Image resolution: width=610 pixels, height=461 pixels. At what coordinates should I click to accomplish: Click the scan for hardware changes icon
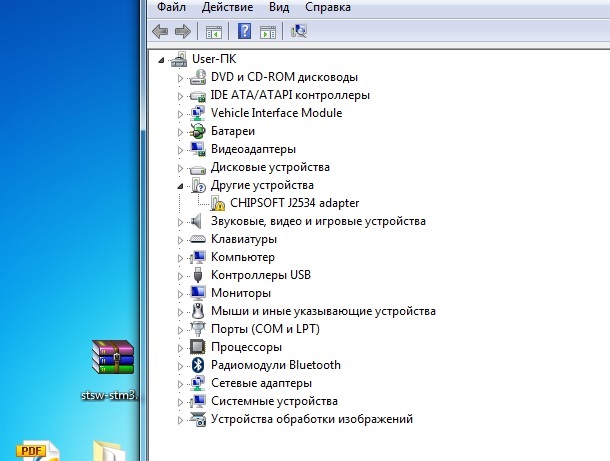coord(298,32)
